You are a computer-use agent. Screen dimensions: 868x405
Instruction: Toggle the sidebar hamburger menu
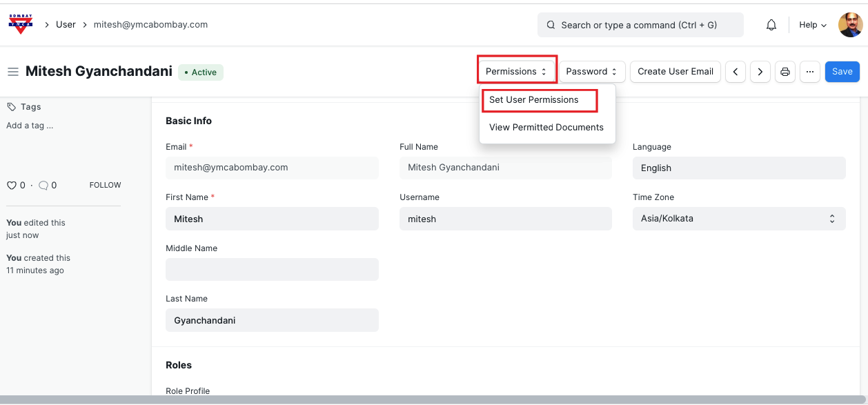12,72
